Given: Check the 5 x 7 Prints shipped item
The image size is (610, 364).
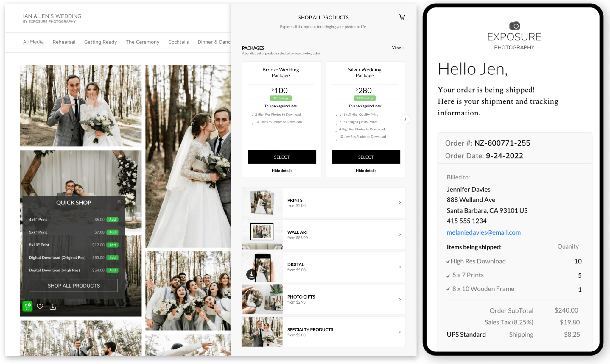Looking at the screenshot, I should (448, 275).
